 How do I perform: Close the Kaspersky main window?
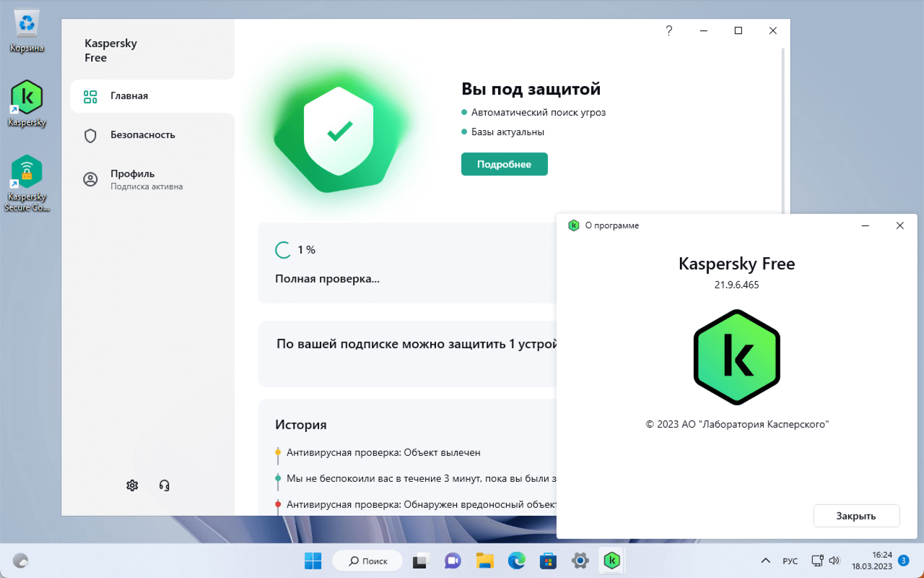(x=773, y=30)
